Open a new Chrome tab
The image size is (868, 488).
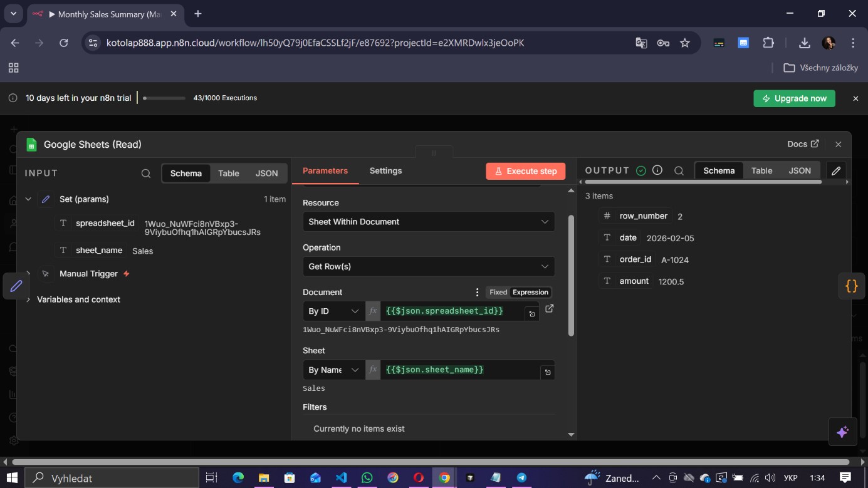pyautogui.click(x=198, y=14)
